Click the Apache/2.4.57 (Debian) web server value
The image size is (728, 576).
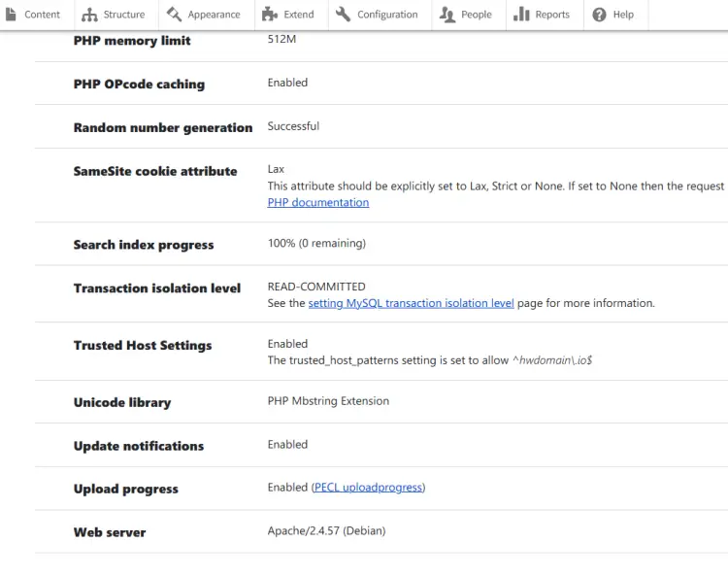(326, 531)
